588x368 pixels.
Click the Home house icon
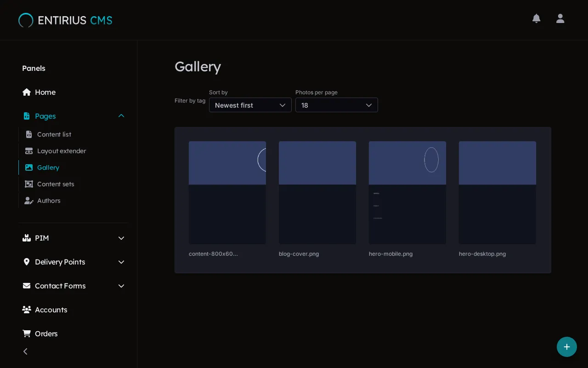tap(27, 92)
